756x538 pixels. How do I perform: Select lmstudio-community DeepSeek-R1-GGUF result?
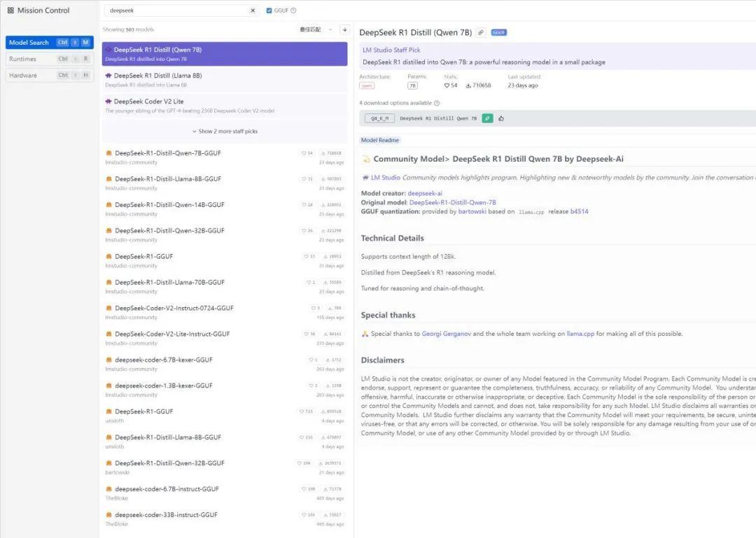point(225,261)
